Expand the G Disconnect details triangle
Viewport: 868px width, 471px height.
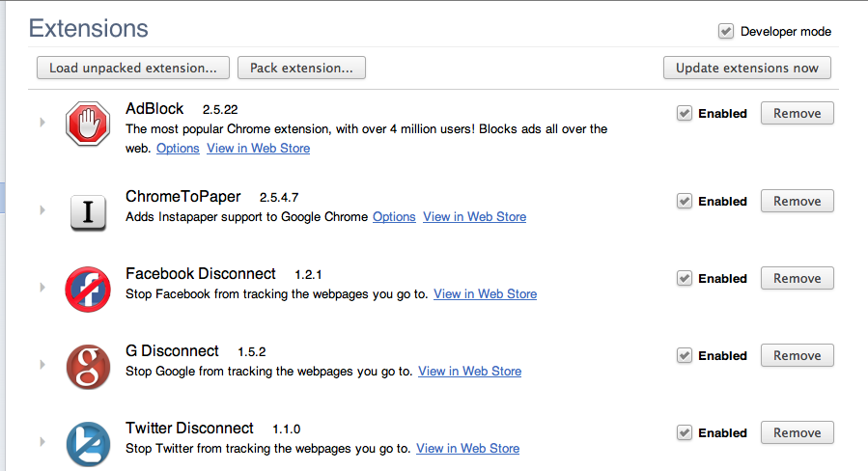click(x=42, y=365)
